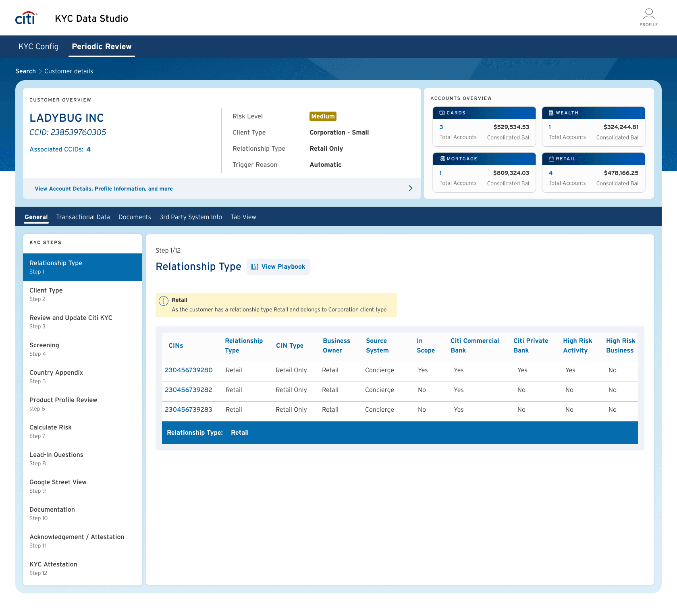Open the Transactional Data tab
Image resolution: width=677 pixels, height=616 pixels.
point(83,217)
